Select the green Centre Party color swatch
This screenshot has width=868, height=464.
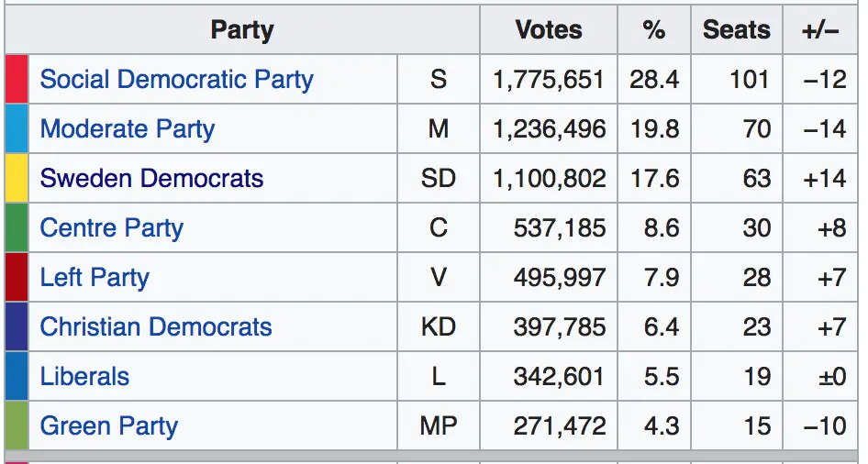pyautogui.click(x=17, y=228)
